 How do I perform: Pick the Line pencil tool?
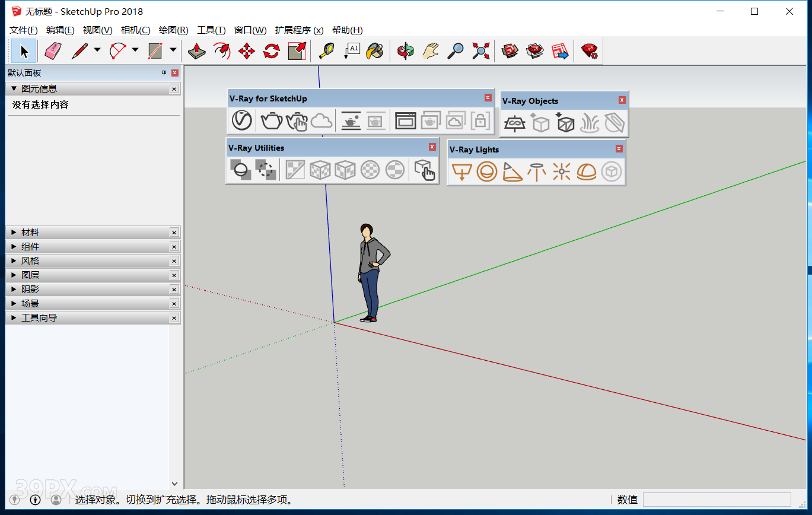[x=79, y=51]
